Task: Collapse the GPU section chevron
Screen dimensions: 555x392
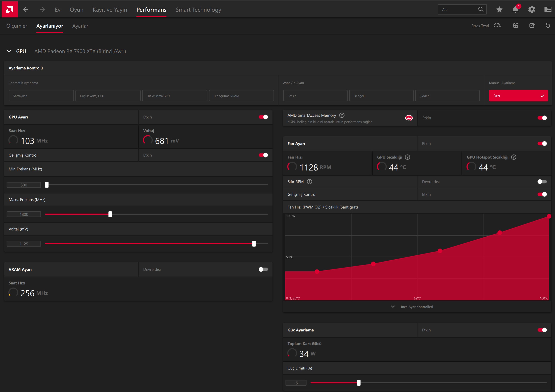Action: click(9, 51)
